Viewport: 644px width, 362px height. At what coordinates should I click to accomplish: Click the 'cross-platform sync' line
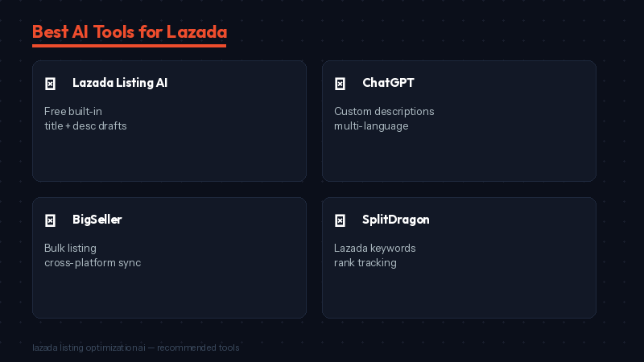tap(93, 262)
